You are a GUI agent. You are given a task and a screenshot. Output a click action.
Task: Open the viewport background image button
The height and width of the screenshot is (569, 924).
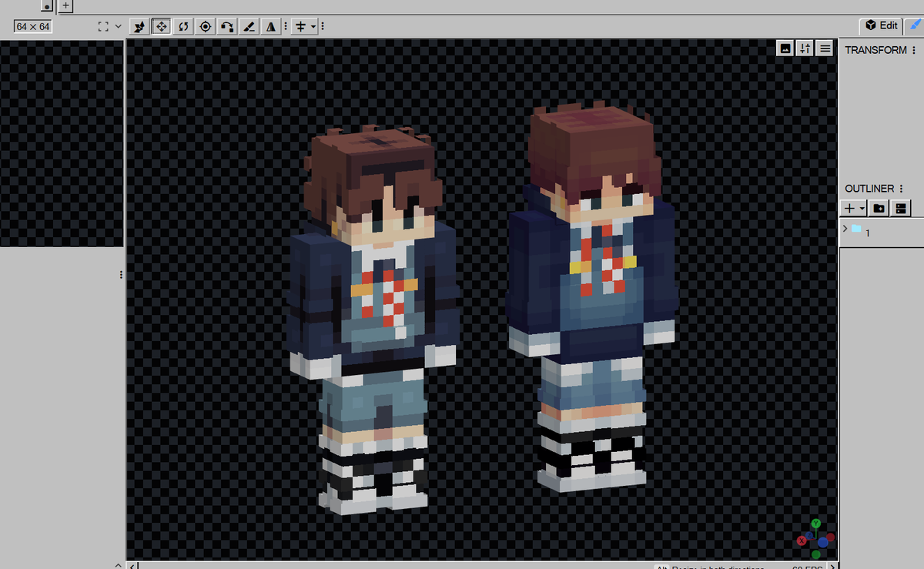[x=785, y=49]
